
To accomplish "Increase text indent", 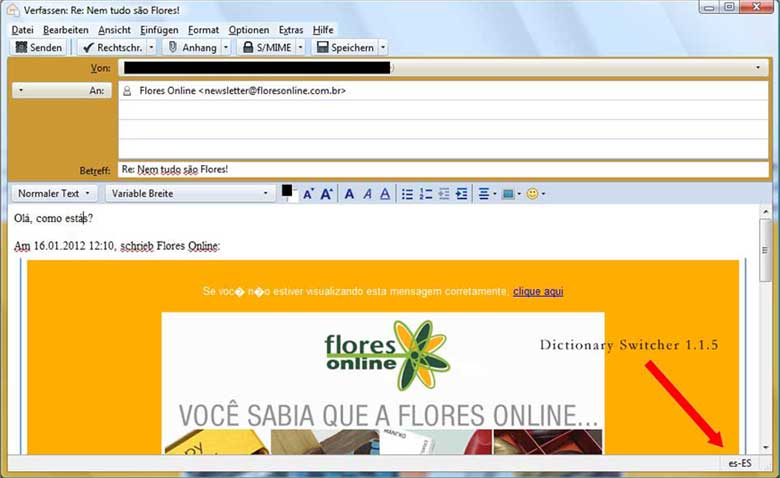I will [462, 194].
